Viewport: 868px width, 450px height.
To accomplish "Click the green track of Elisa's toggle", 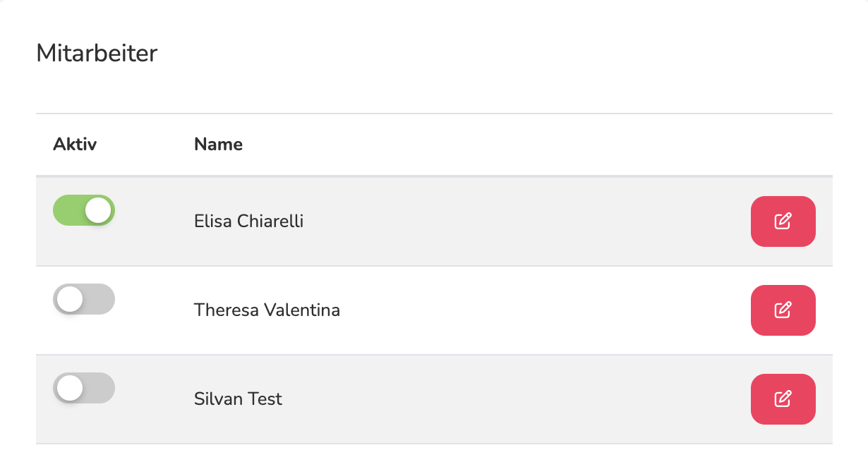I will (x=68, y=210).
